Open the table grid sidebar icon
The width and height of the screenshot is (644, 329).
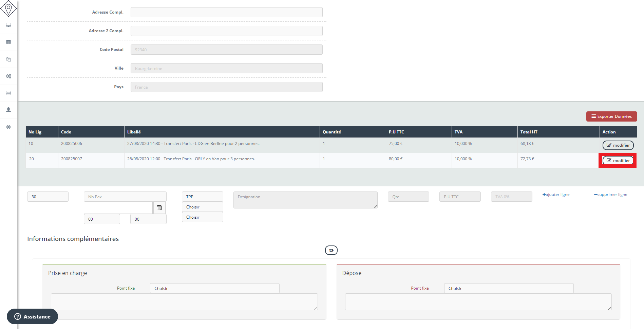coord(8,42)
